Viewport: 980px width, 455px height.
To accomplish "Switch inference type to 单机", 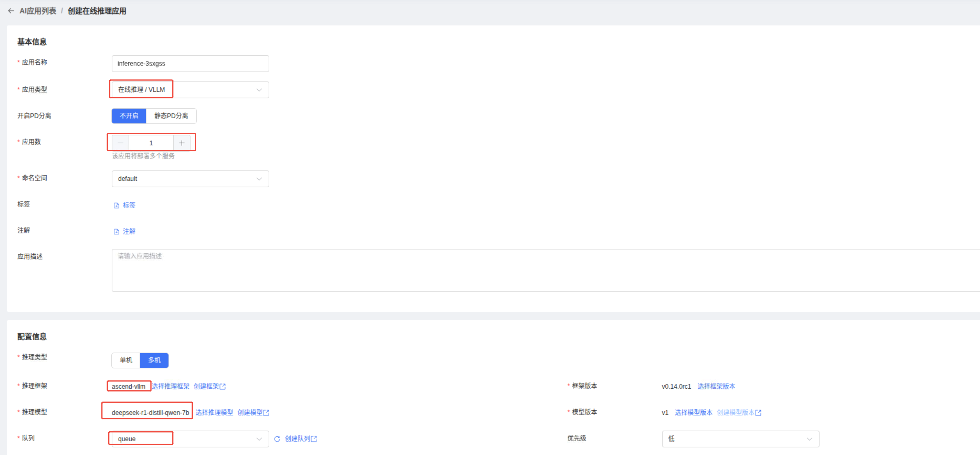I will (x=126, y=360).
